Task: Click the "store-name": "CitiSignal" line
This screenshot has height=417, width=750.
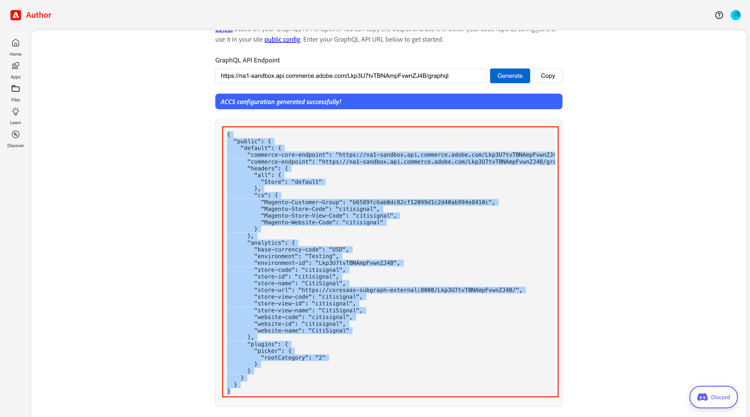Action: tap(301, 283)
